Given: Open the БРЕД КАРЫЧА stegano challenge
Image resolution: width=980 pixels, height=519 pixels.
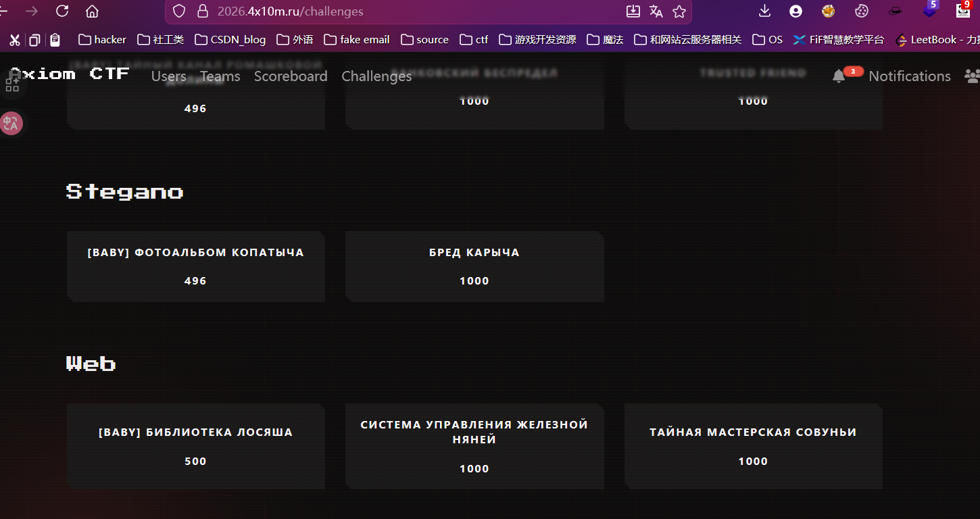Looking at the screenshot, I should pyautogui.click(x=474, y=266).
